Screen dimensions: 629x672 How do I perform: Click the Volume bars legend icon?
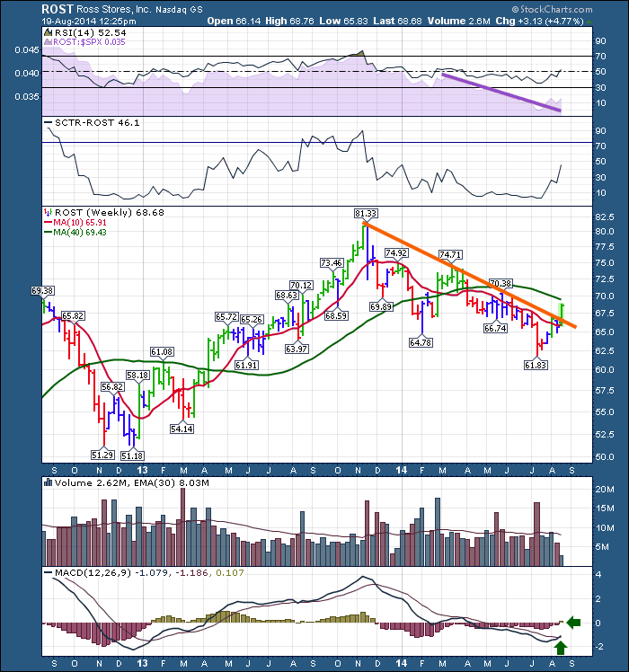48,482
